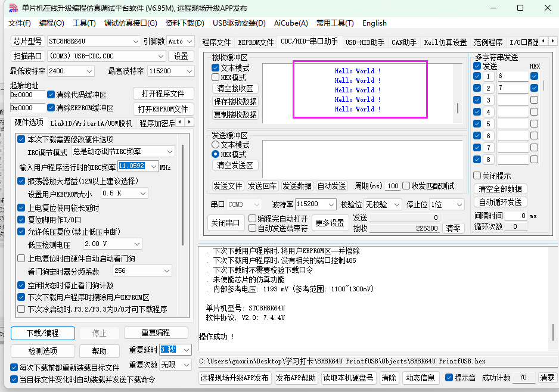Click 保存接收数据 button
The height and width of the screenshot is (392, 559).
[x=235, y=101]
